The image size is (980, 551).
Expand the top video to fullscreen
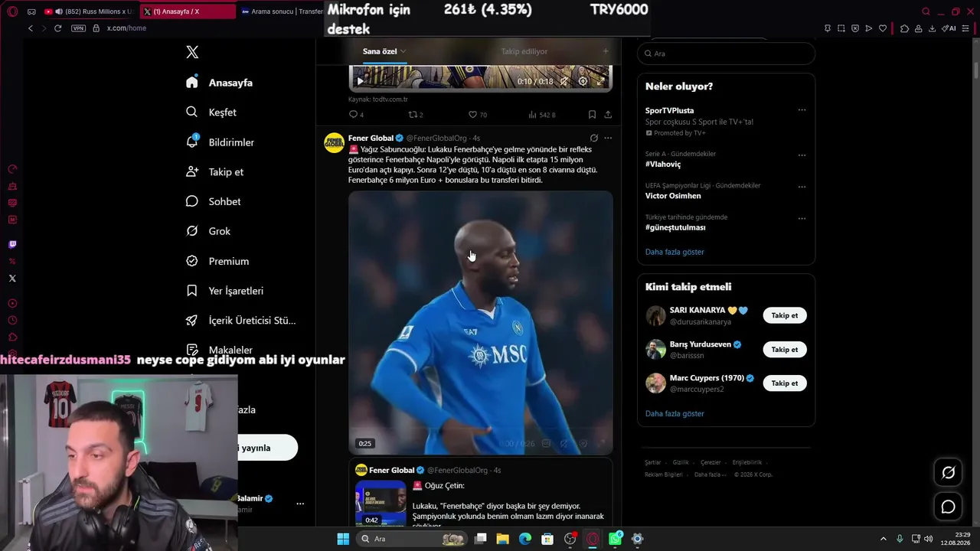click(x=601, y=81)
